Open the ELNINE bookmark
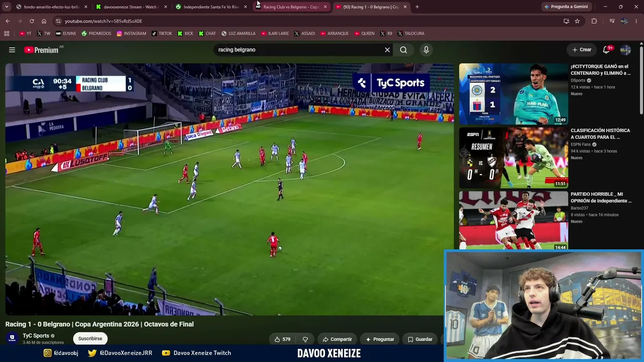644x362 pixels. (x=66, y=34)
